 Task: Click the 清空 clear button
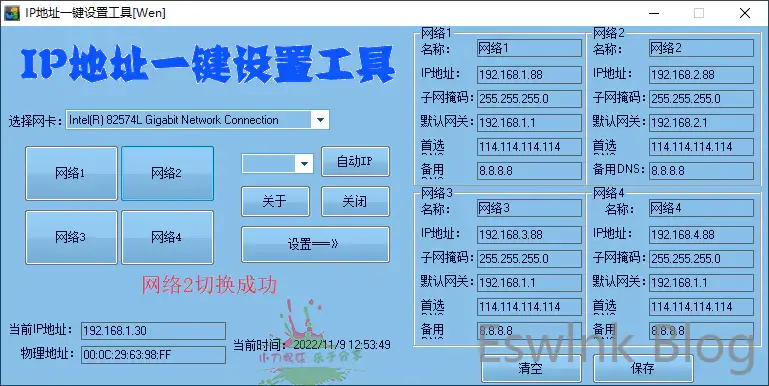(x=531, y=368)
